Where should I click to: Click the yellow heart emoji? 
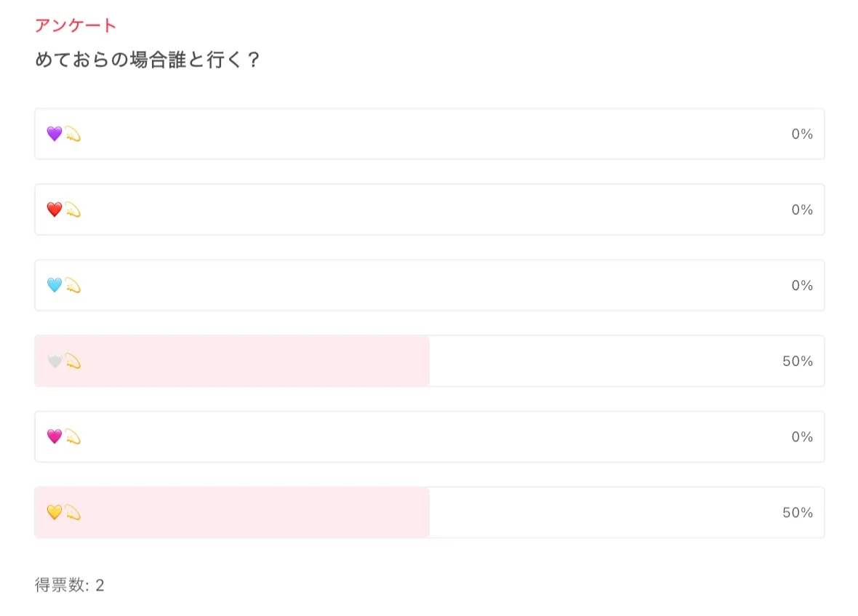(55, 512)
